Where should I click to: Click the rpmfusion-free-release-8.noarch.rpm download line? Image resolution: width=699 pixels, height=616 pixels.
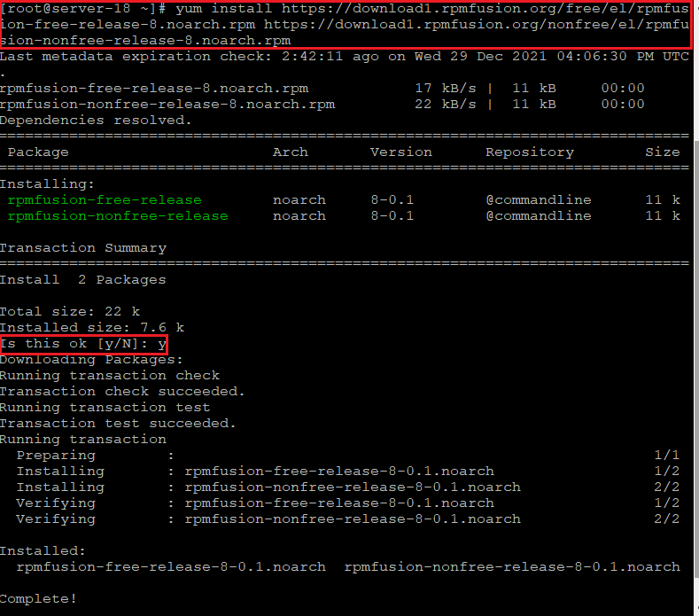point(322,89)
